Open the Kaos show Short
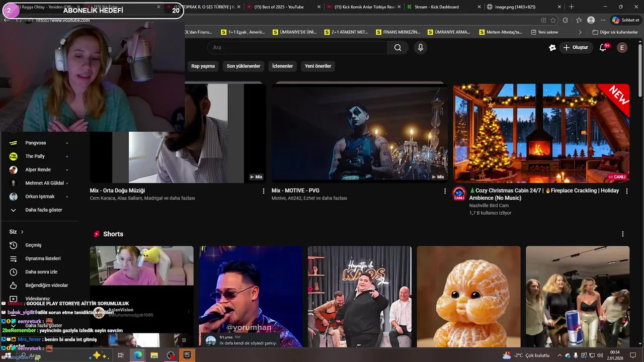This screenshot has height=362, width=644. (x=359, y=297)
